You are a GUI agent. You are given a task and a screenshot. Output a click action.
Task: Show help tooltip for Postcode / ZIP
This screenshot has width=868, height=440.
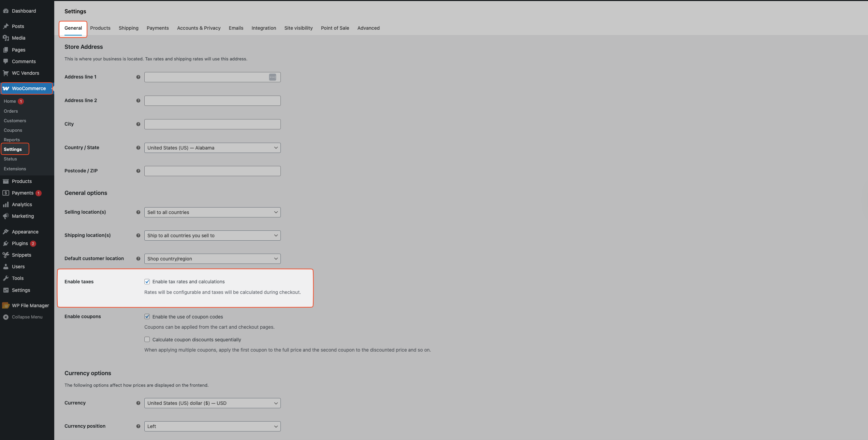(x=138, y=171)
